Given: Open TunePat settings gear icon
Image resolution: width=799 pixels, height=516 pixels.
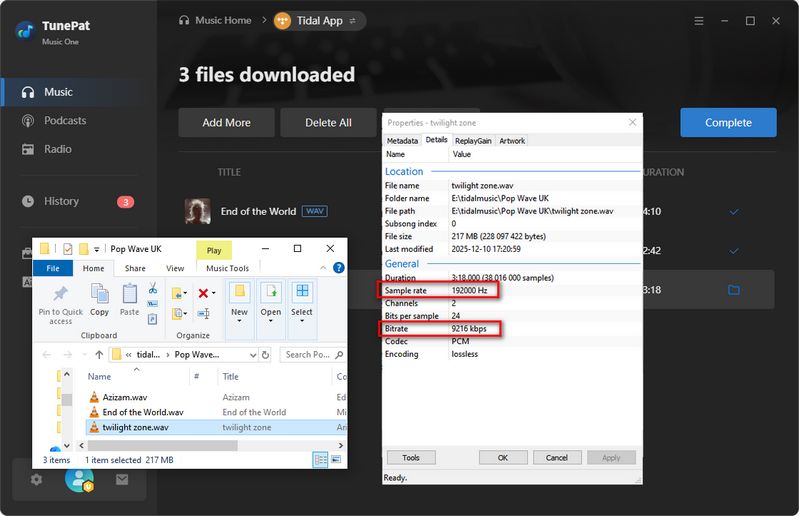Looking at the screenshot, I should pyautogui.click(x=36, y=479).
